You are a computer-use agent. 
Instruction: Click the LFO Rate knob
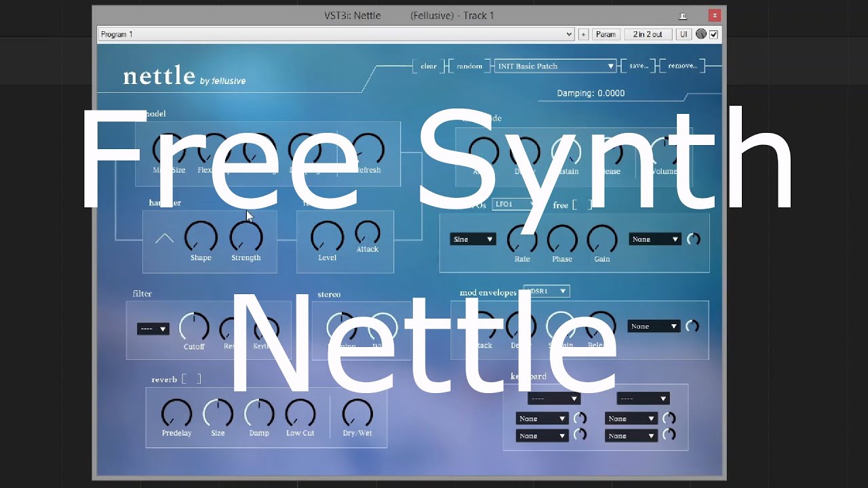[x=522, y=239]
